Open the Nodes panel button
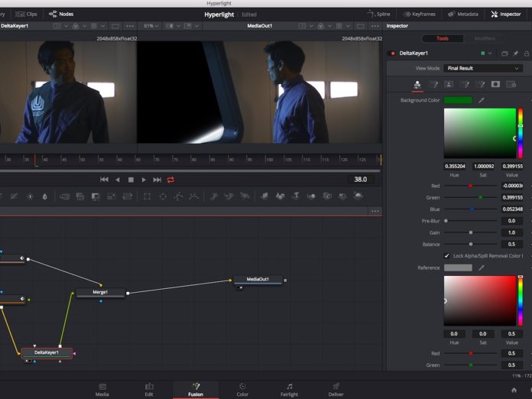The width and height of the screenshot is (532, 399). pyautogui.click(x=61, y=14)
